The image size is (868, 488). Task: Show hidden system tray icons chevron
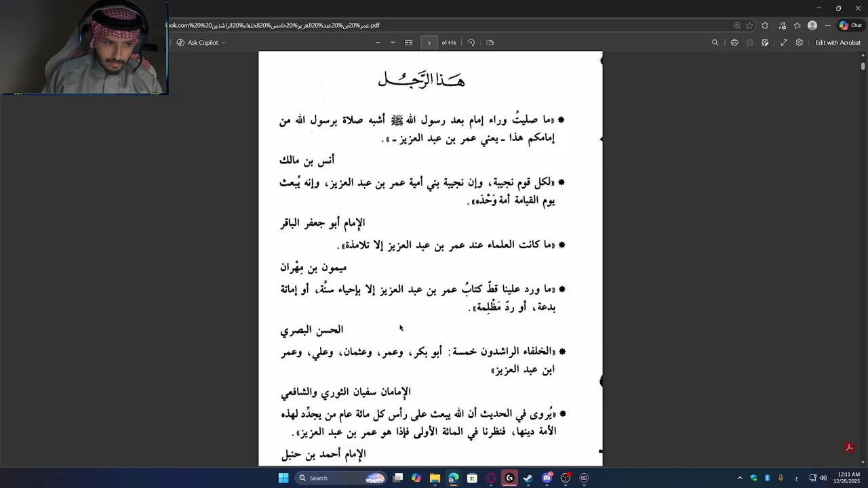pos(740,478)
